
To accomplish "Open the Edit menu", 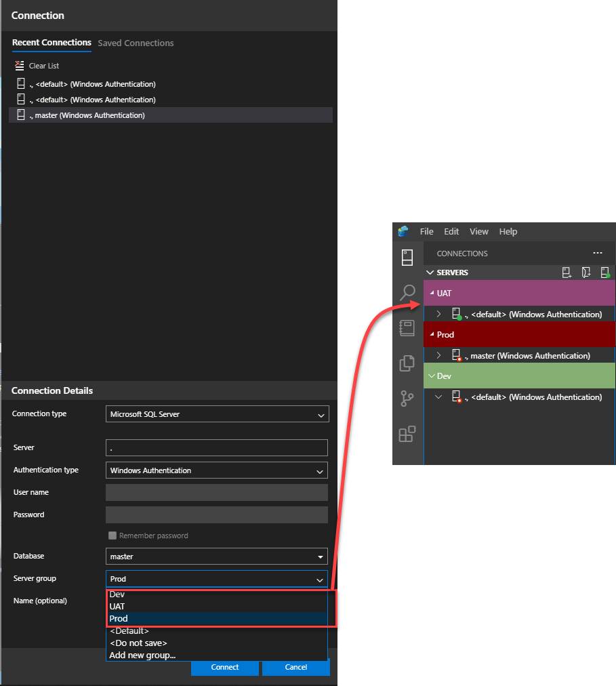I will coord(451,231).
